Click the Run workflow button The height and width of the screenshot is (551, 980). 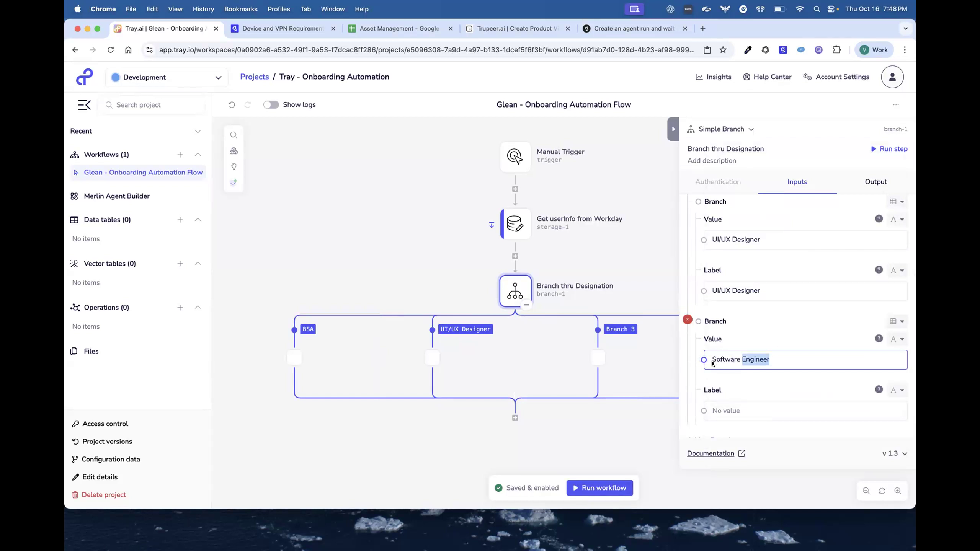point(599,487)
